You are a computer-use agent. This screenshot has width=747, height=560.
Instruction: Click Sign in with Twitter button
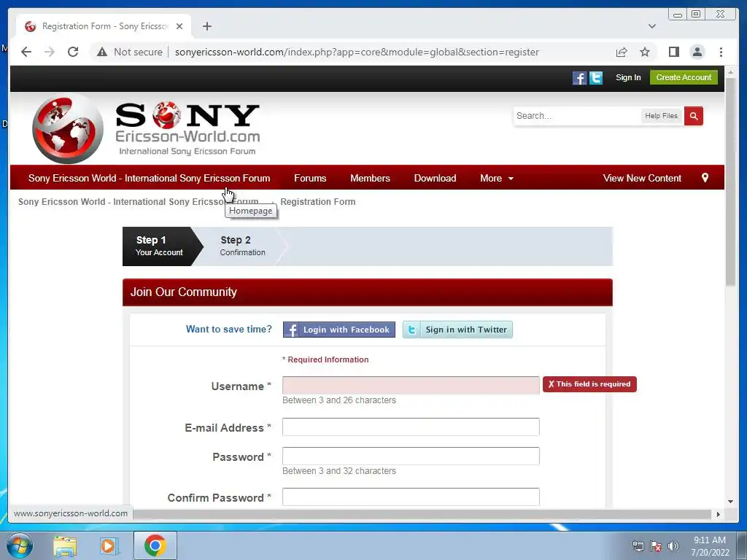(x=457, y=330)
